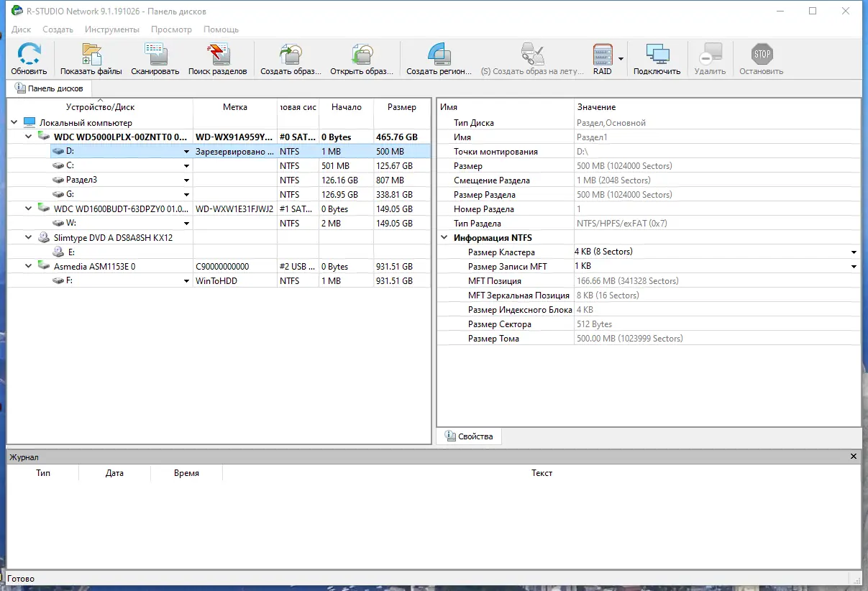Screen dimensions: 868x591
Task: Open the RAID tool
Action: [x=603, y=54]
